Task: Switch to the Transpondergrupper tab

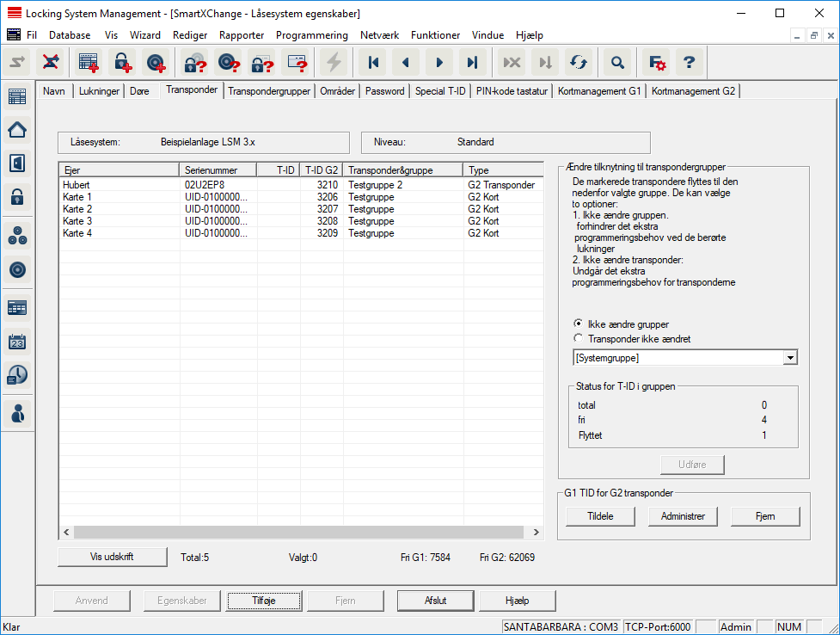Action: (x=269, y=90)
